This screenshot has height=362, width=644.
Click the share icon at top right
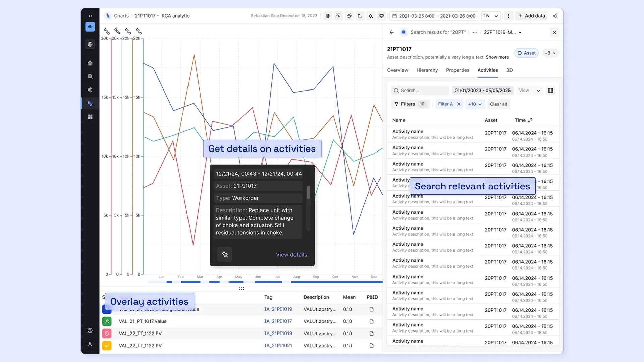pos(555,16)
